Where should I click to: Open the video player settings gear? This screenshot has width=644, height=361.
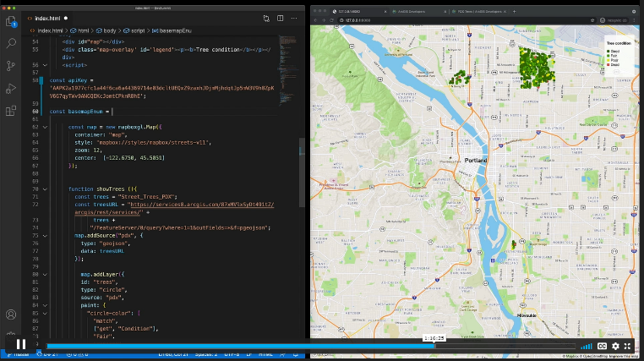(x=615, y=347)
